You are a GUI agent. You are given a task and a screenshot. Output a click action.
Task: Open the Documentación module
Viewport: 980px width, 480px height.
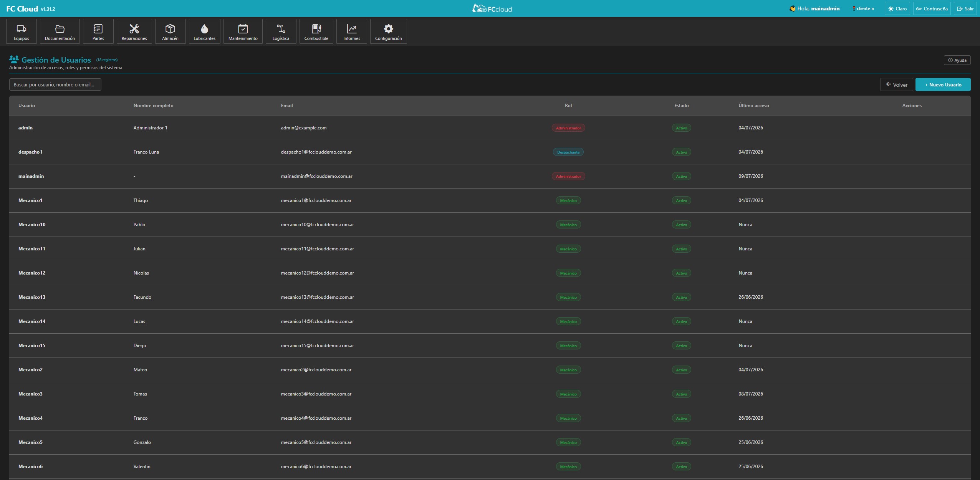60,31
